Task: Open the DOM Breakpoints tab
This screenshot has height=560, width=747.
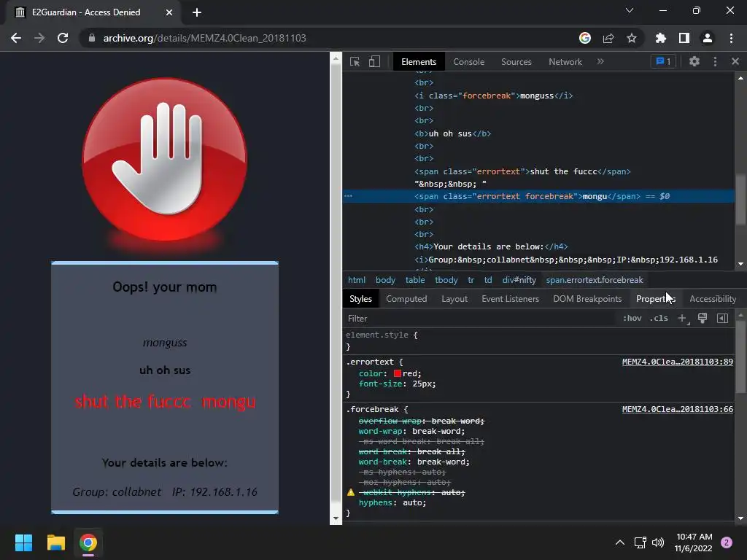Action: [x=587, y=299]
